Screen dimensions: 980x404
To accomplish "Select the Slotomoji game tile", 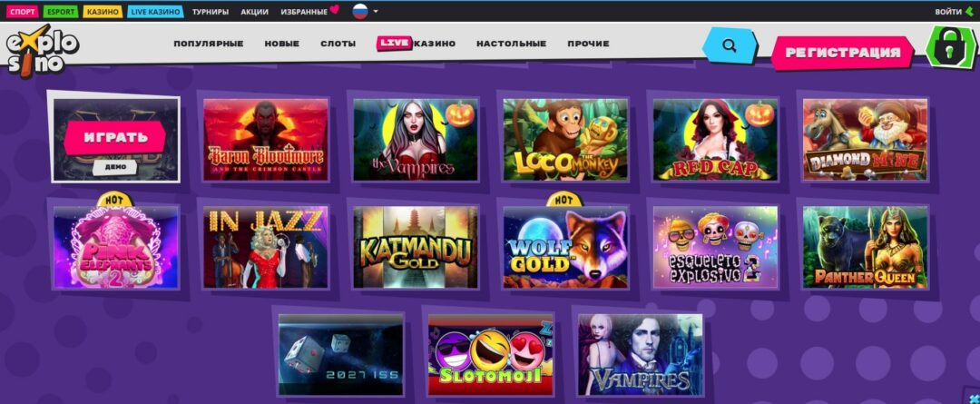I will [x=491, y=355].
